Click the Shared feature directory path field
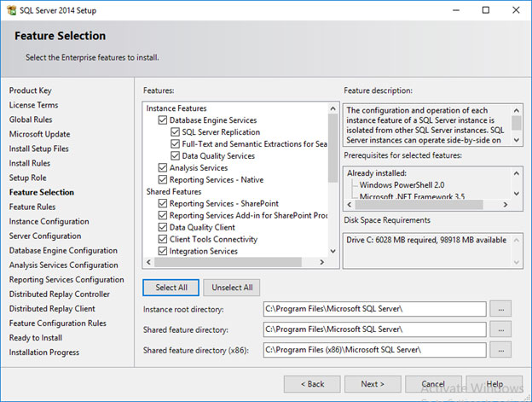 pos(374,329)
